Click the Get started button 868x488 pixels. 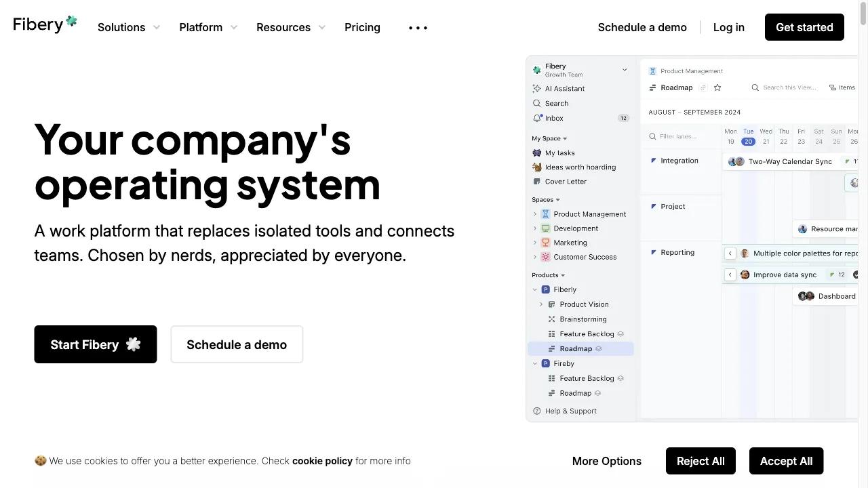point(804,27)
